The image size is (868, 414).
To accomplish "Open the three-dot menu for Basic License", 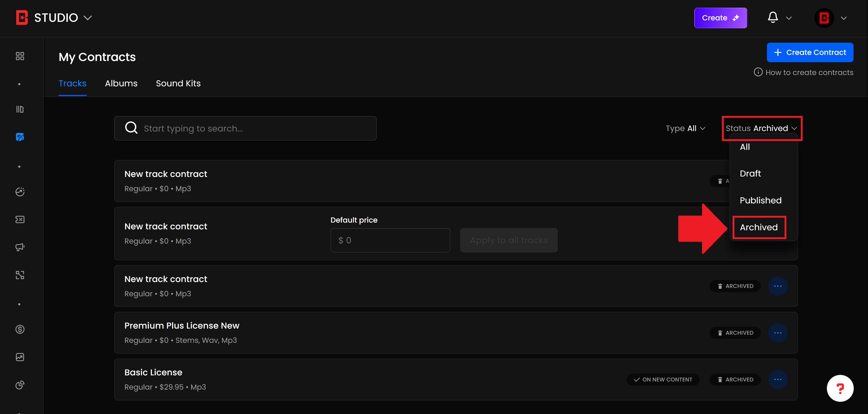I will click(778, 379).
